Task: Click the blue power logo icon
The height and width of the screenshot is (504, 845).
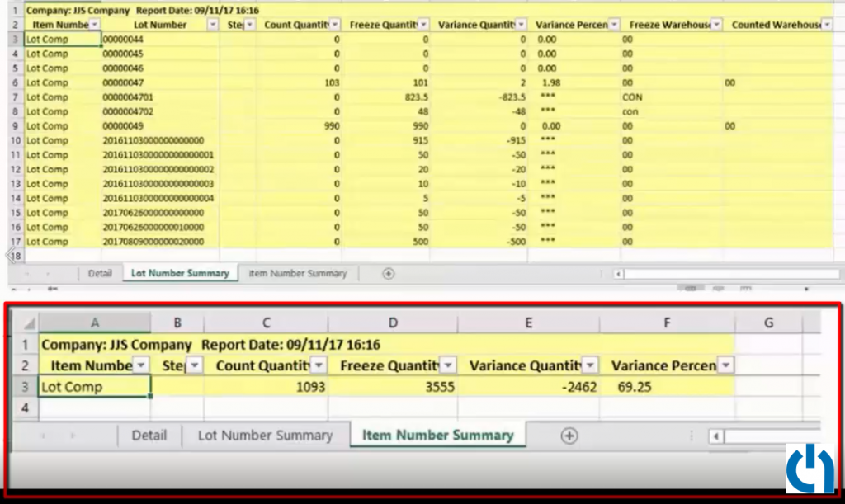Action: click(810, 469)
